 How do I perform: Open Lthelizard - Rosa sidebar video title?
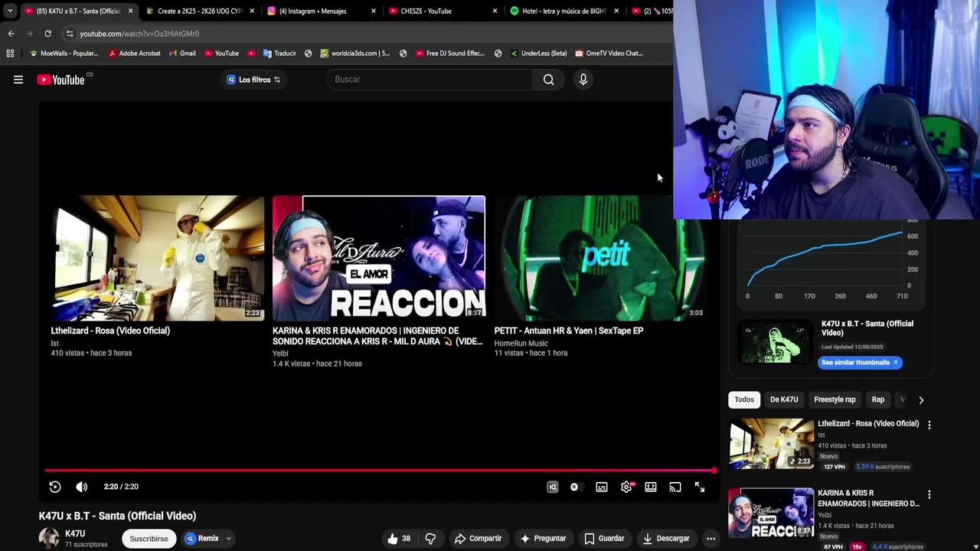(x=868, y=423)
